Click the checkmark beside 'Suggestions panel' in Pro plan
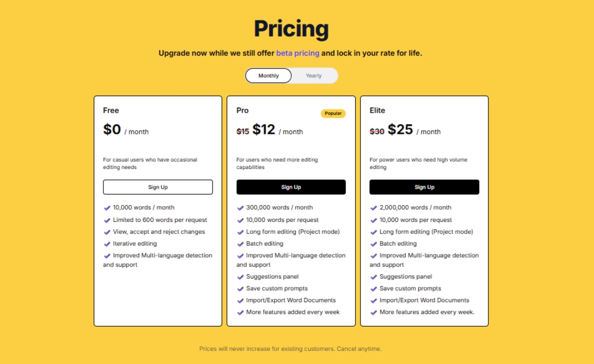The height and width of the screenshot is (364, 594). click(x=240, y=277)
